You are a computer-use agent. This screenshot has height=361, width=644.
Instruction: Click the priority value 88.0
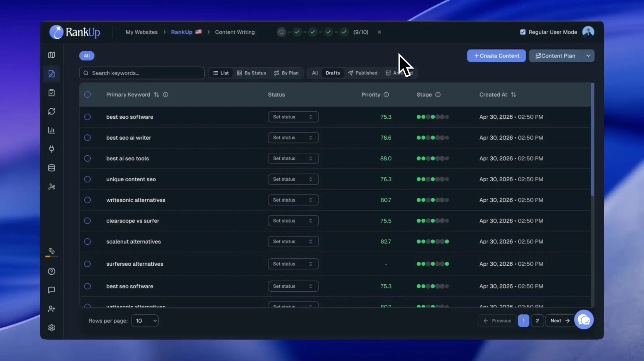pos(386,158)
